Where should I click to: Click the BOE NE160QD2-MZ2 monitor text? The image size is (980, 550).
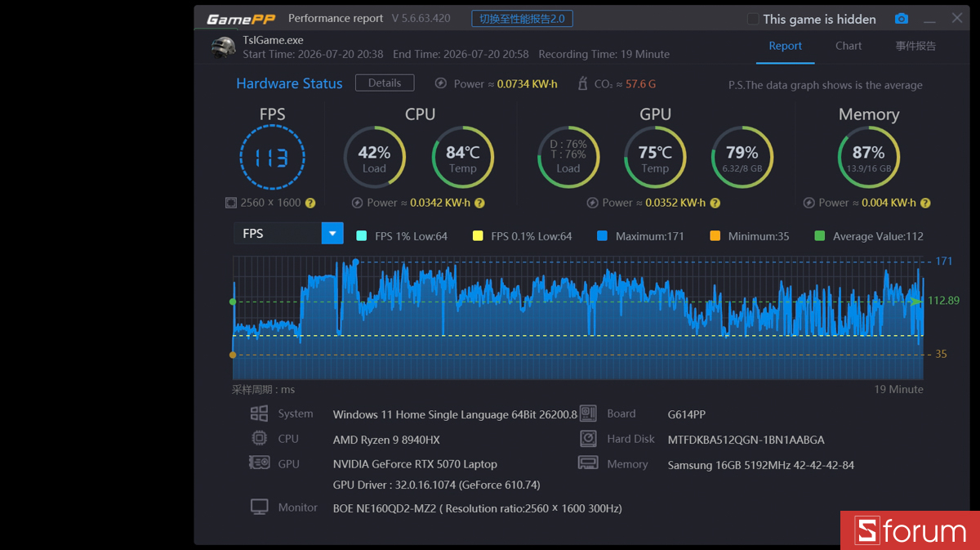478,508
